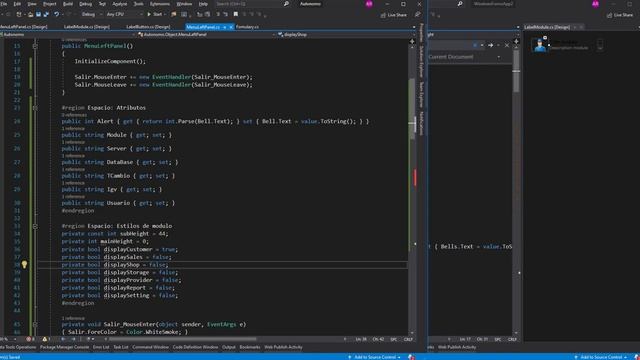Click Live Share in the right window
640x360 pixels.
[x=620, y=15]
